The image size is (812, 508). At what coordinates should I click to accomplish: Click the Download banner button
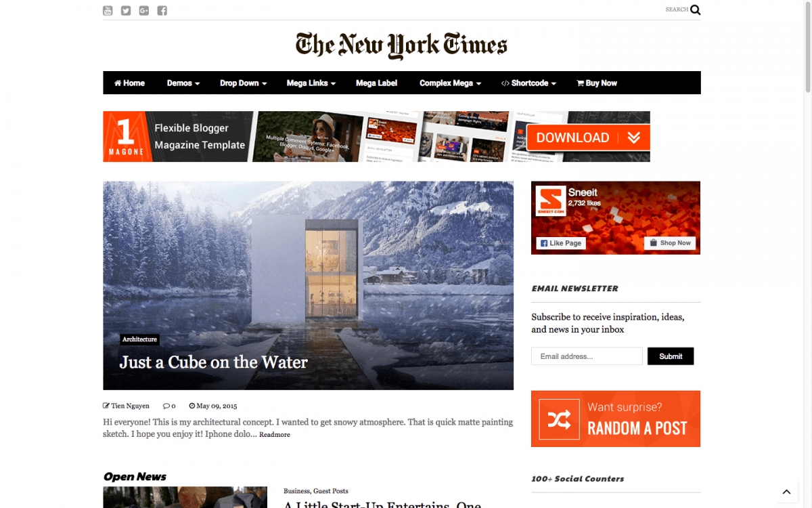pyautogui.click(x=587, y=137)
